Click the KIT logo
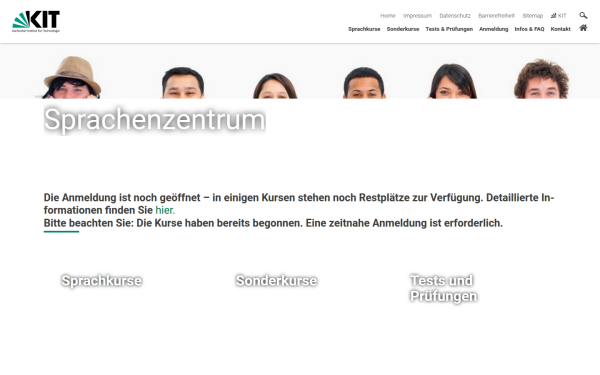 point(36,21)
